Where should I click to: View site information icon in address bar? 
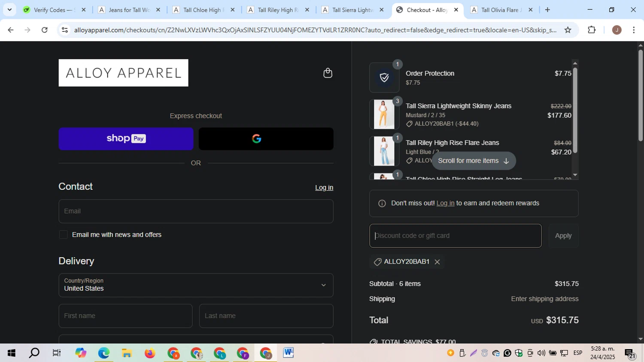click(x=65, y=30)
